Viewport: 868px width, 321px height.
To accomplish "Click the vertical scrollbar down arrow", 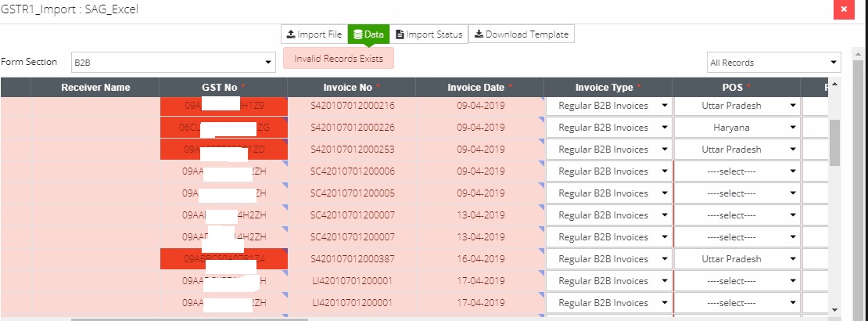I will [834, 309].
